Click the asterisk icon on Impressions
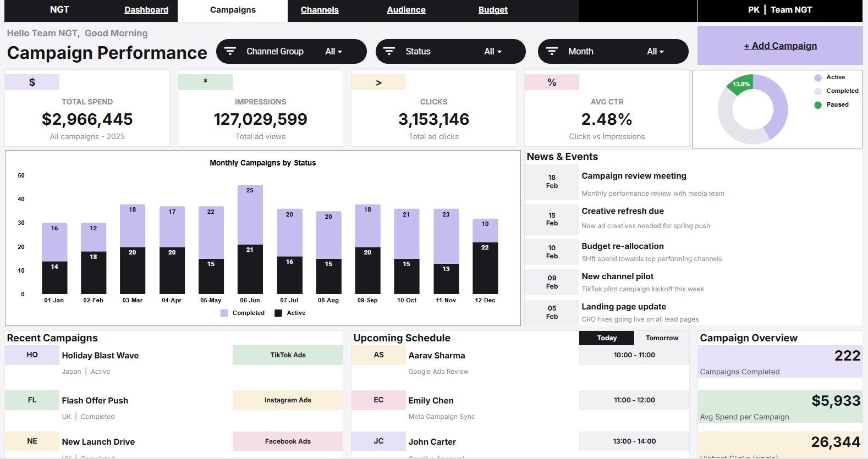The image size is (868, 459). pyautogui.click(x=205, y=82)
